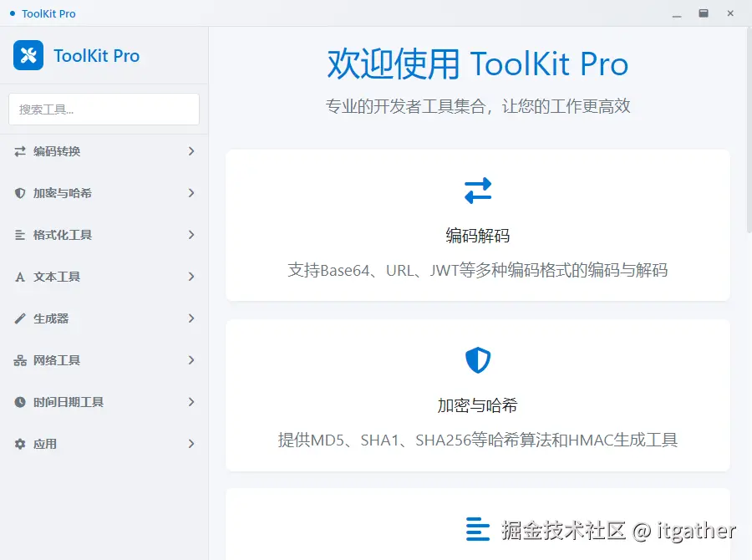
Task: Click the blue lines icon on bottom card
Action: (478, 529)
